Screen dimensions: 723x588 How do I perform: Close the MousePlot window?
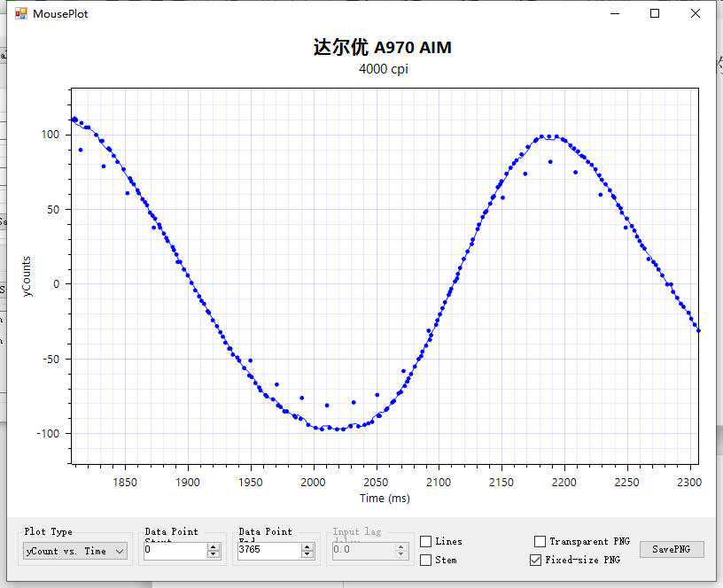[696, 13]
